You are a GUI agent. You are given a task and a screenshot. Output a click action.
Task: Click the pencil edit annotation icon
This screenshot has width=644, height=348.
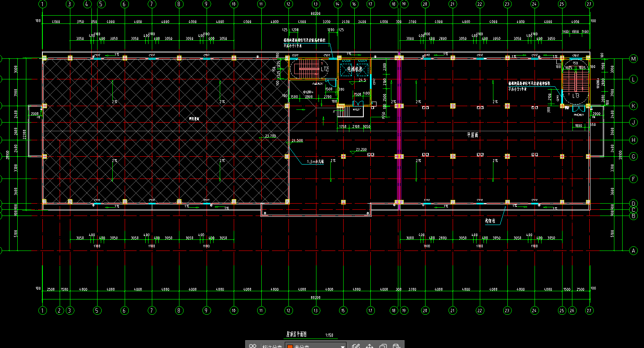point(356,346)
